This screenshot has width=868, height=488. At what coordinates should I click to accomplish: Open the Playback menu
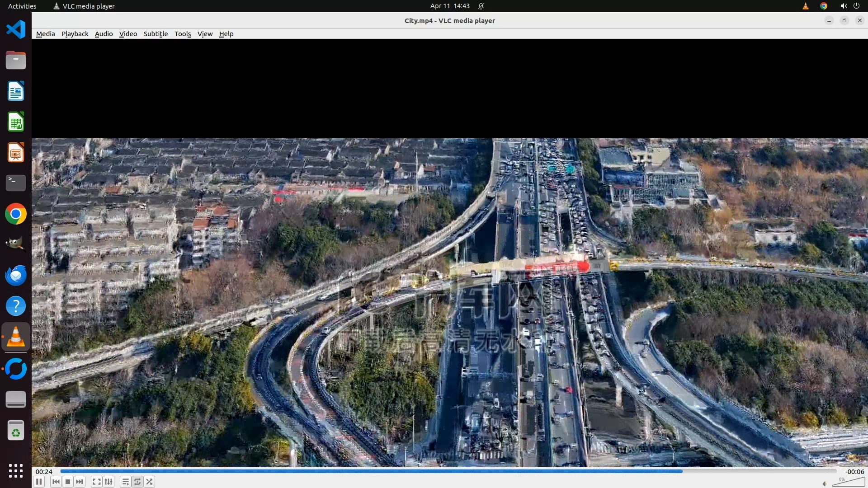(75, 34)
